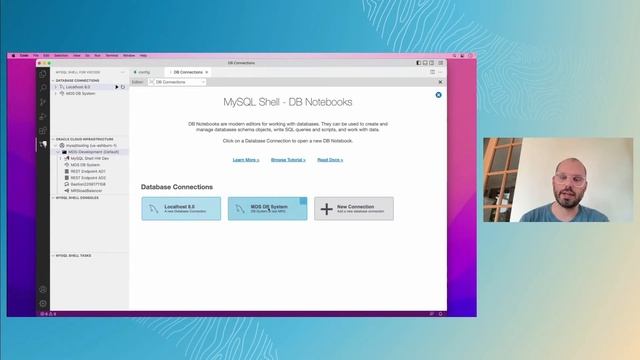Expand MDS DB System connection node in sidebar

56,93
